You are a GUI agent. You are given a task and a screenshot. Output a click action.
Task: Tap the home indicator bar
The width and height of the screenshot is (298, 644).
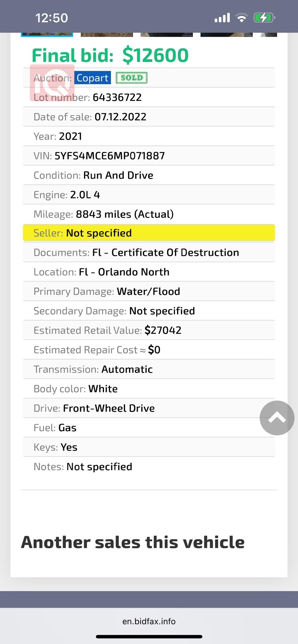point(149,637)
